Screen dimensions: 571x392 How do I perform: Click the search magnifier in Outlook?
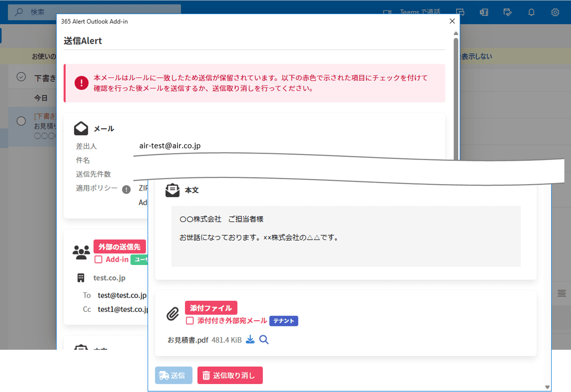tap(19, 12)
